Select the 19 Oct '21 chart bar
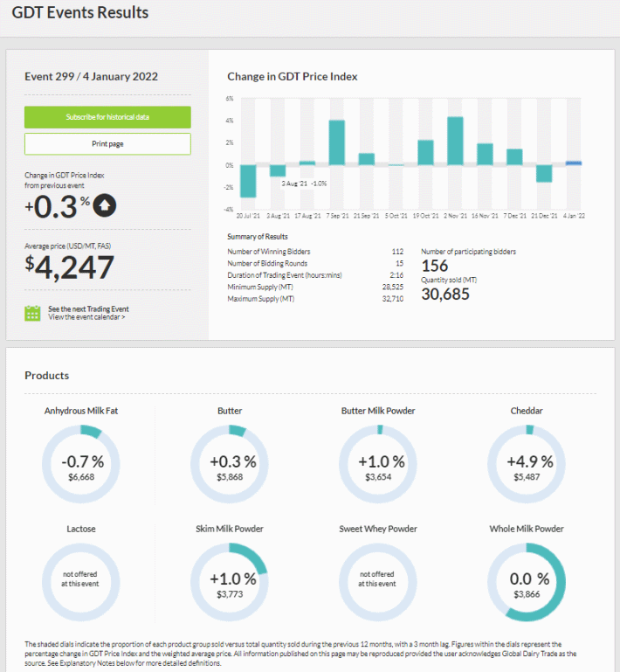The image size is (620, 672). click(x=425, y=153)
